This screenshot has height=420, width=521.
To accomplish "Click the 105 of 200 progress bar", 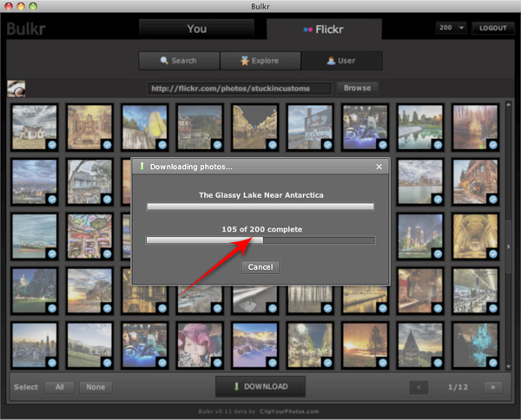I will (x=260, y=240).
